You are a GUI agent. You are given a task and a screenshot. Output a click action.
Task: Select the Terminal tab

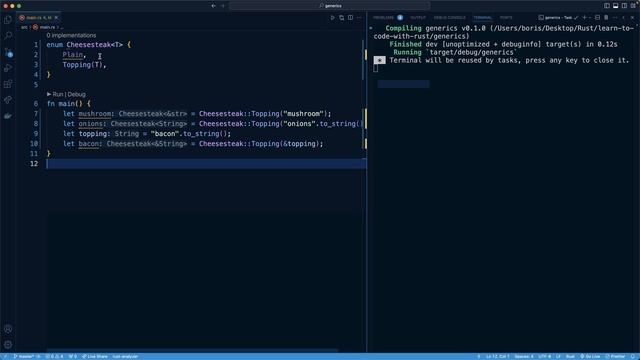482,18
